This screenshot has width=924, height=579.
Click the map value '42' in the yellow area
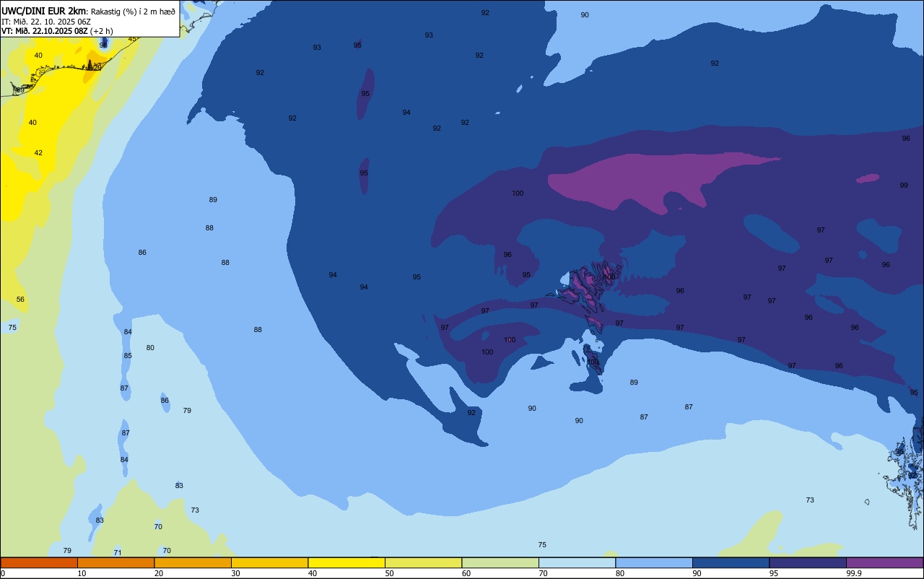(38, 152)
